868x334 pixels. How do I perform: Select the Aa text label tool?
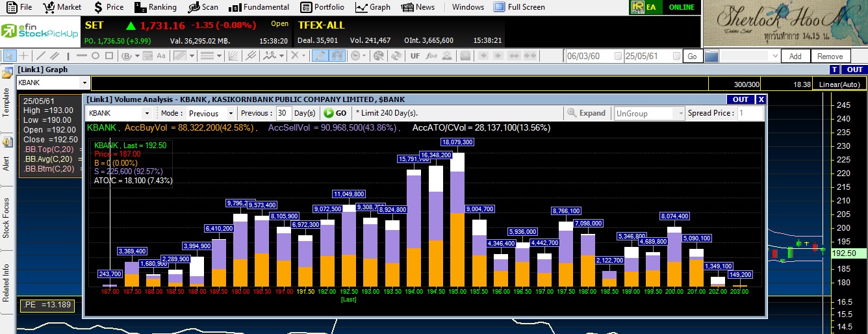(161, 56)
